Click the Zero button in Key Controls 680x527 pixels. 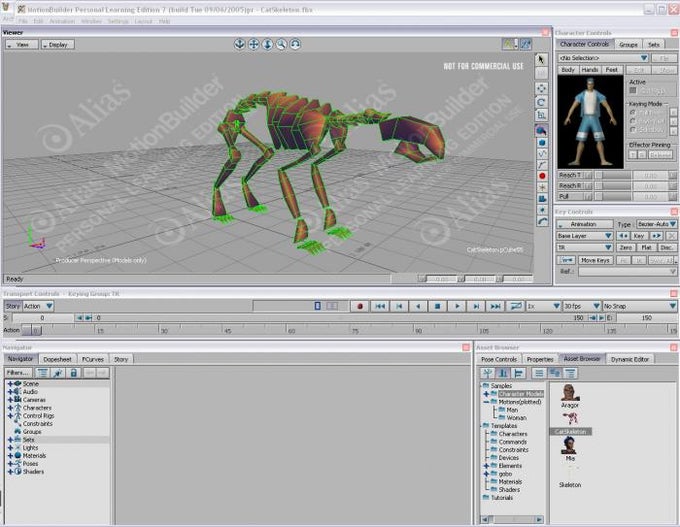[x=626, y=248]
